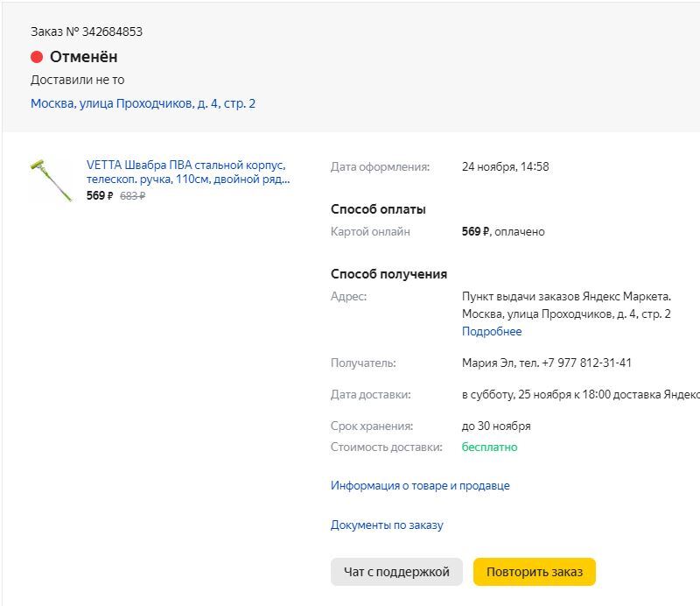Screen dimensions: 700x606
Task: Click the recipient phone number text
Action: (586, 363)
